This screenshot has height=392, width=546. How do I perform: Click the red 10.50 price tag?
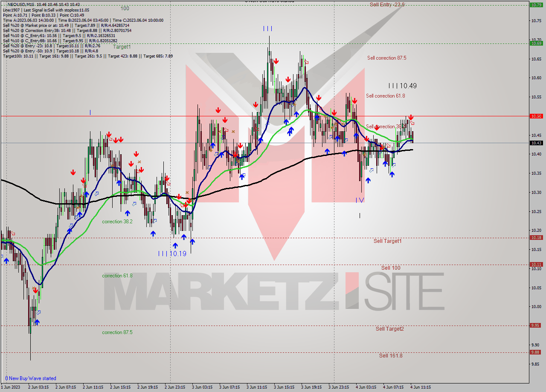point(536,116)
